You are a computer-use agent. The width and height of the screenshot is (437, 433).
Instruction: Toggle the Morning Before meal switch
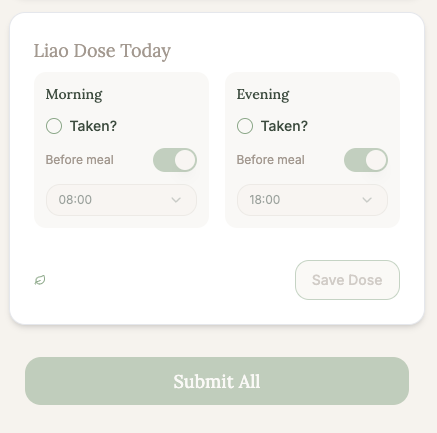click(175, 160)
